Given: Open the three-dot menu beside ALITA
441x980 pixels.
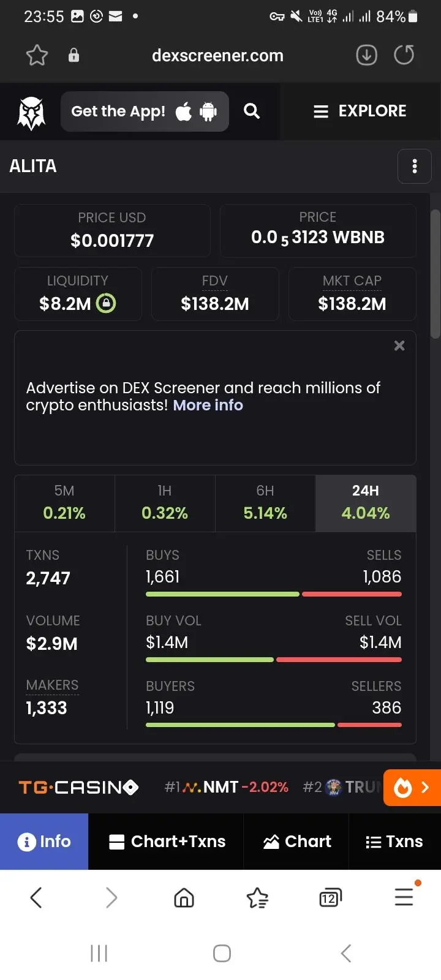Looking at the screenshot, I should pos(415,166).
